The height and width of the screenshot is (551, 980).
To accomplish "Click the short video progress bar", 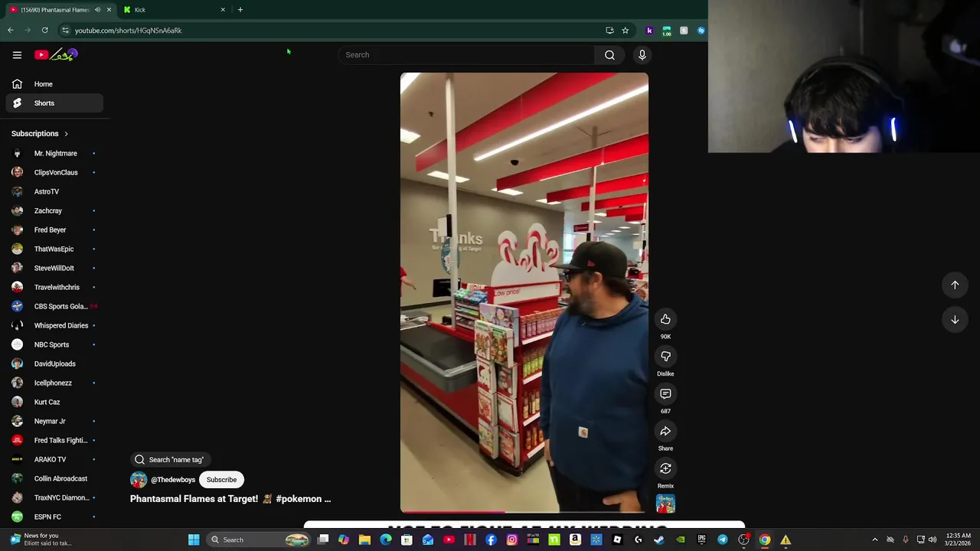I will 524,511.
